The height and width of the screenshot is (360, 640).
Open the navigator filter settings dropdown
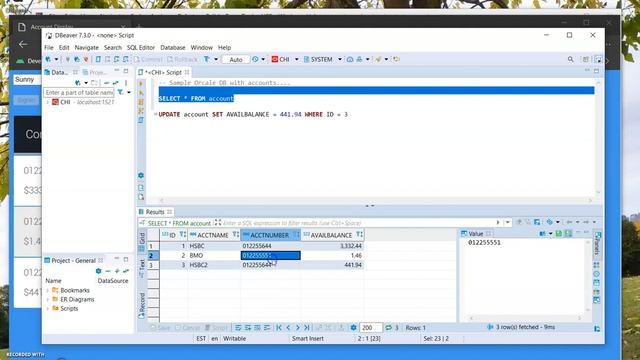click(129, 93)
